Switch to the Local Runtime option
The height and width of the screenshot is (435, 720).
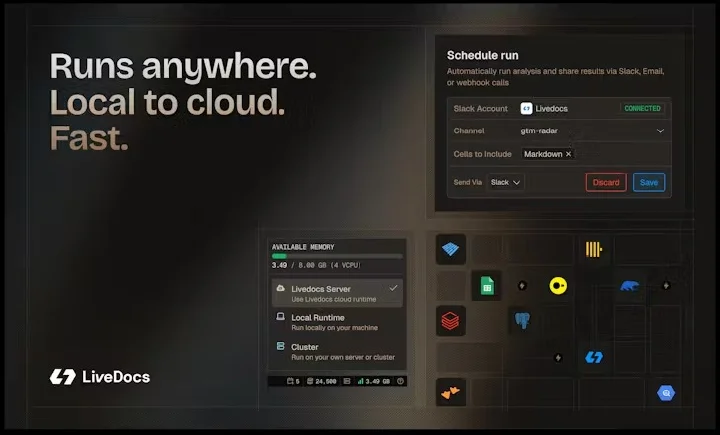pyautogui.click(x=337, y=322)
